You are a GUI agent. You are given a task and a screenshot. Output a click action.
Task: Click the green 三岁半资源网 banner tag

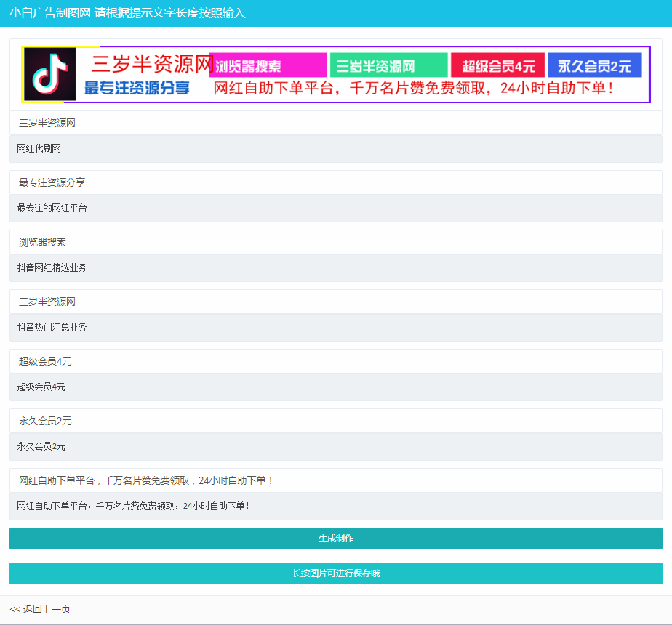point(388,66)
